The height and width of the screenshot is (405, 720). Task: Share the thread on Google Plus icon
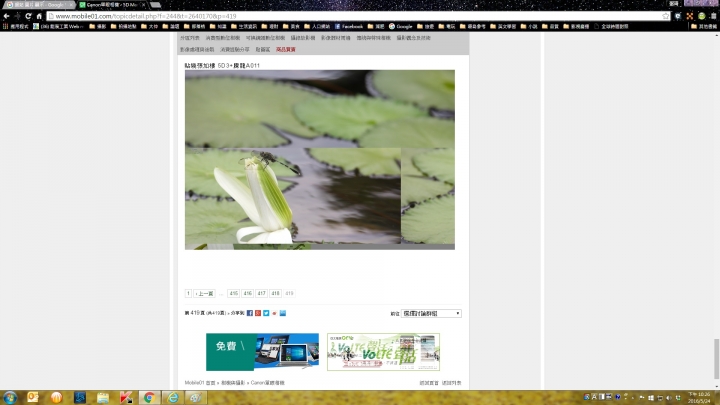coord(258,313)
